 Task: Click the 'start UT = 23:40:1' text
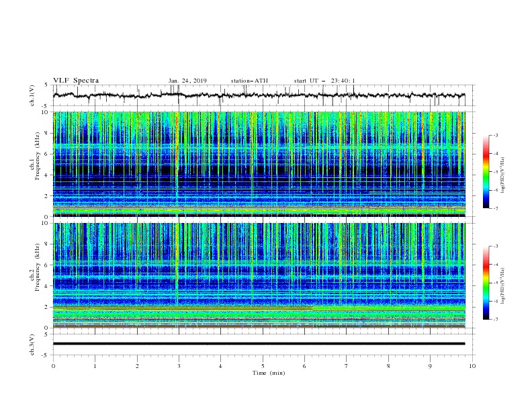pyautogui.click(x=324, y=81)
